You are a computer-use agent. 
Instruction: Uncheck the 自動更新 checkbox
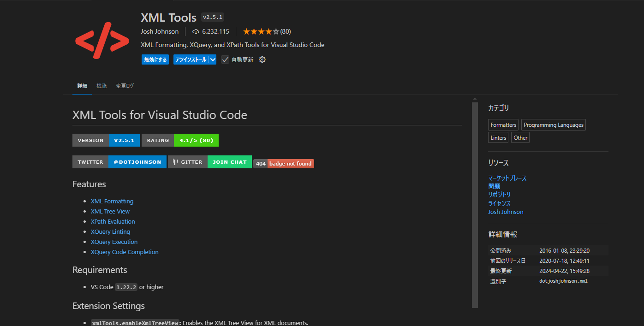(225, 59)
